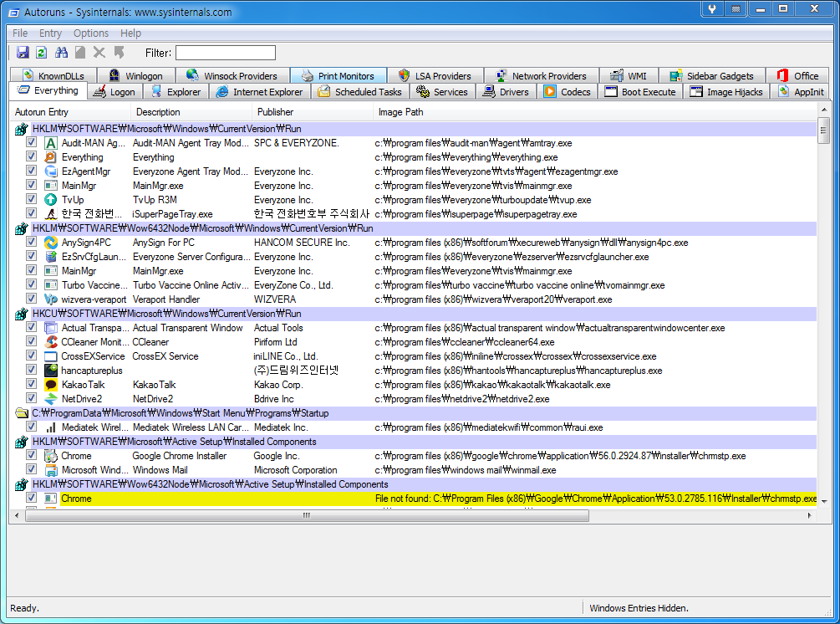Click the Delete X toolbar icon
Viewport: 840px width, 624px height.
(99, 52)
